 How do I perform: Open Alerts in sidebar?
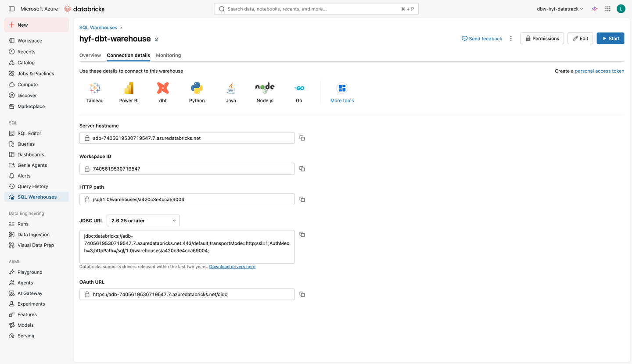click(36, 176)
